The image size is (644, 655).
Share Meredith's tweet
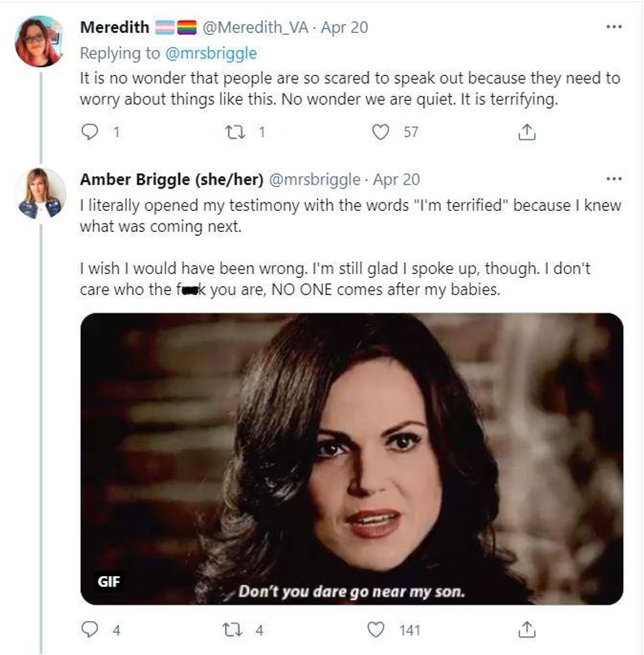[x=526, y=133]
